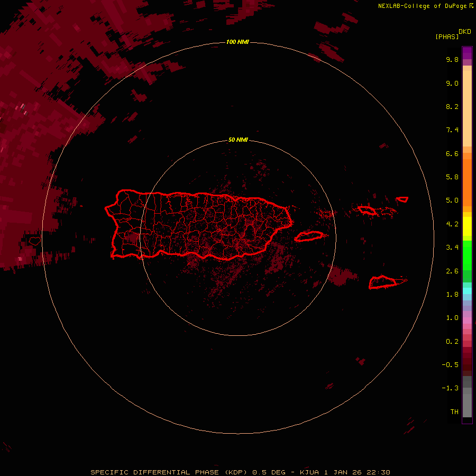This screenshot has height=476, width=476.
Task: Click the TH threshold label on colorbar
Action: tap(454, 412)
